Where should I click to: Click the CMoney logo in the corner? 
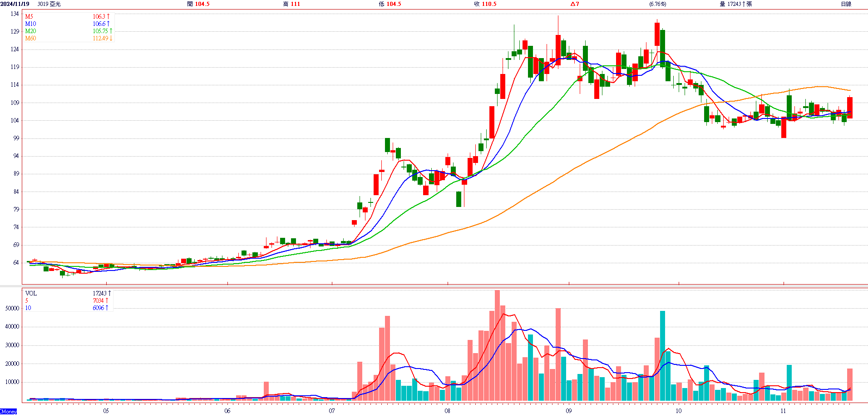click(x=9, y=411)
